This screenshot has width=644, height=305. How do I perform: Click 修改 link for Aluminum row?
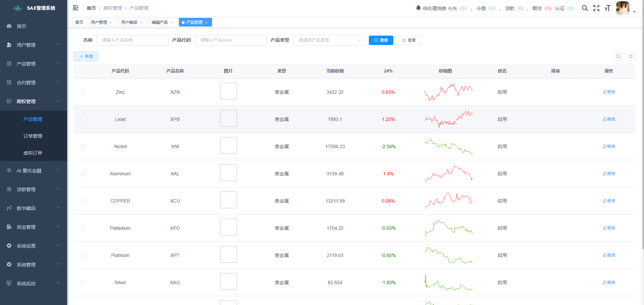click(609, 174)
